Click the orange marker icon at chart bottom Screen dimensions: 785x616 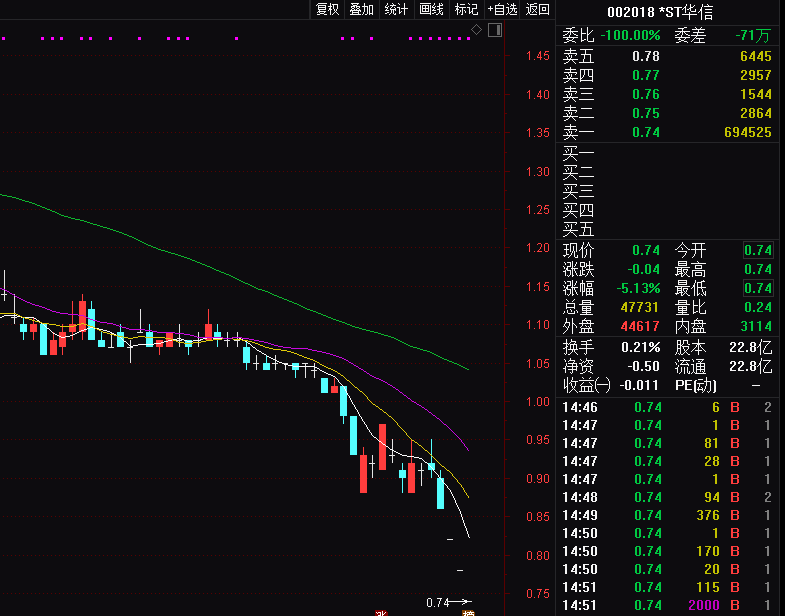point(467,612)
